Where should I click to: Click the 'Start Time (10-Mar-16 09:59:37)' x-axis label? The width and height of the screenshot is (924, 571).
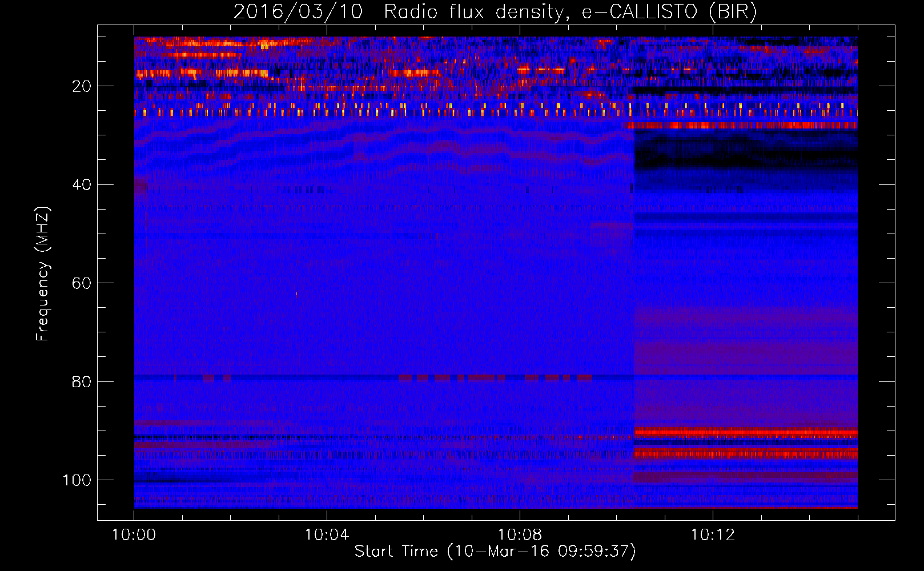coord(495,552)
